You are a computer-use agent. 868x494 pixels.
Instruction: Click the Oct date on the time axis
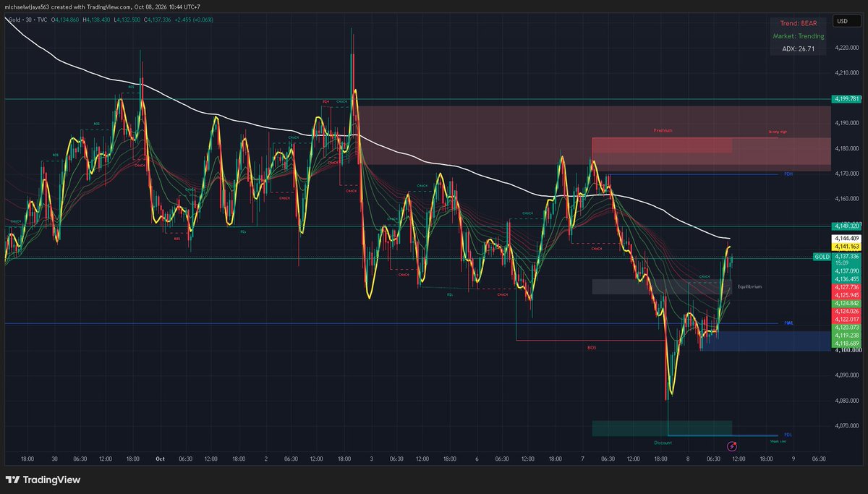click(160, 459)
